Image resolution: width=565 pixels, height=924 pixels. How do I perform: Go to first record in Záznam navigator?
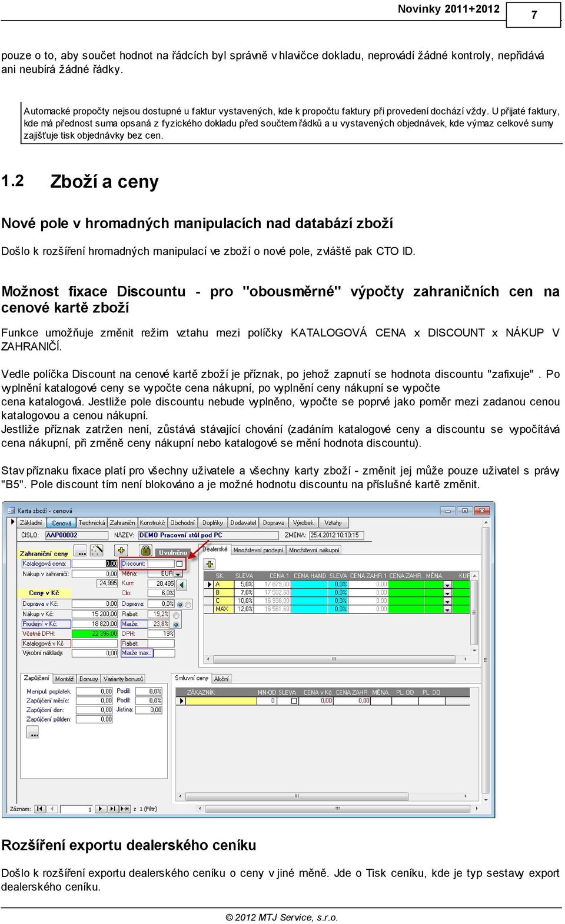pyautogui.click(x=40, y=809)
